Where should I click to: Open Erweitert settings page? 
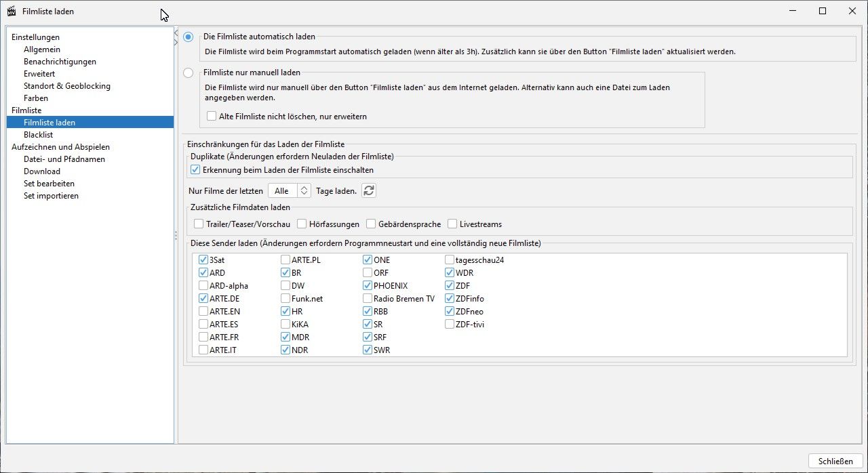(39, 74)
